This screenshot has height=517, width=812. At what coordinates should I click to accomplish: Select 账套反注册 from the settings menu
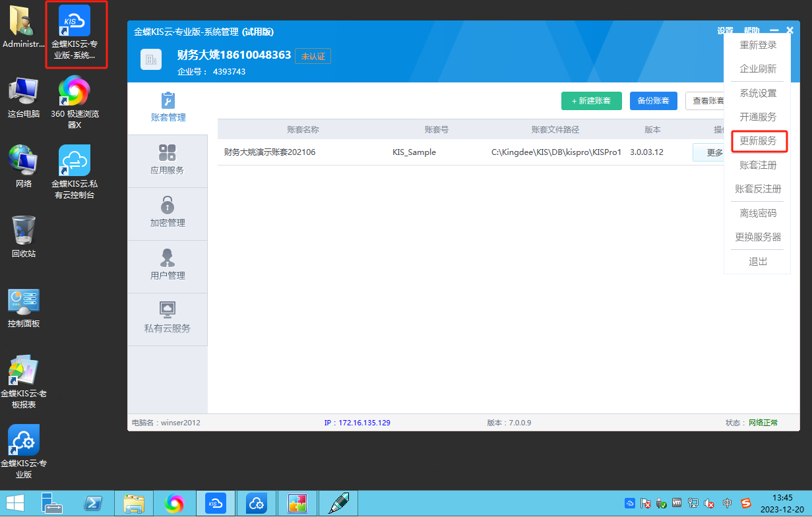coord(758,189)
